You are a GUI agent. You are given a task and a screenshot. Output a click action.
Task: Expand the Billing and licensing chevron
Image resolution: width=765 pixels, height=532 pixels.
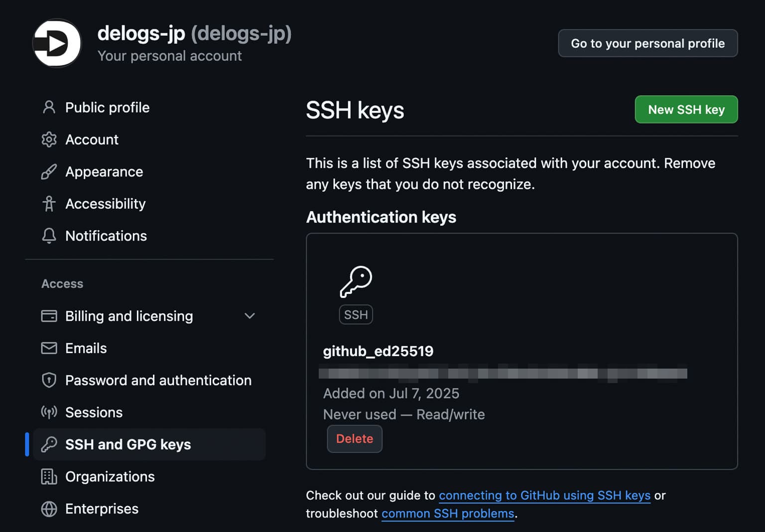click(250, 316)
